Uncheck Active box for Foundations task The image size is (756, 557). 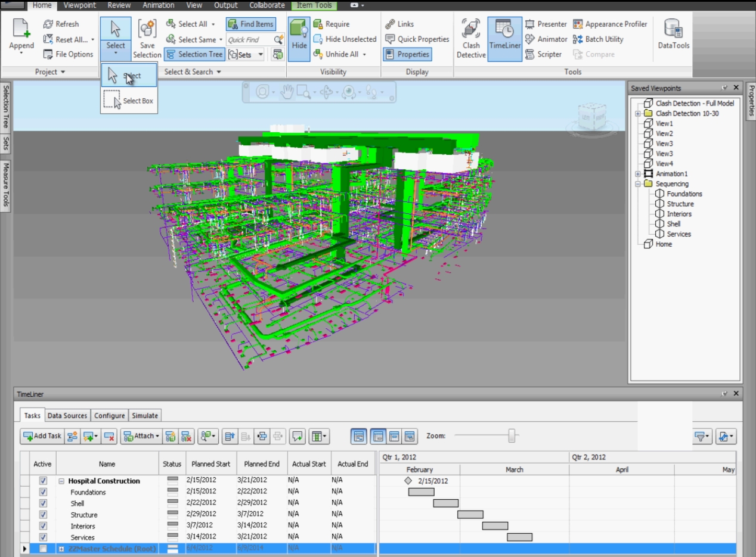(43, 492)
